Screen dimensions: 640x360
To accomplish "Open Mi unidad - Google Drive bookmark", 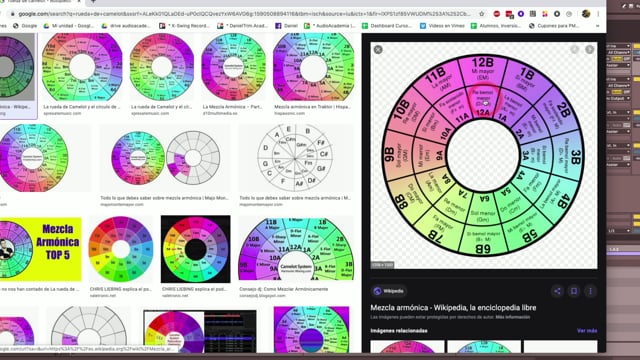I will [69, 26].
